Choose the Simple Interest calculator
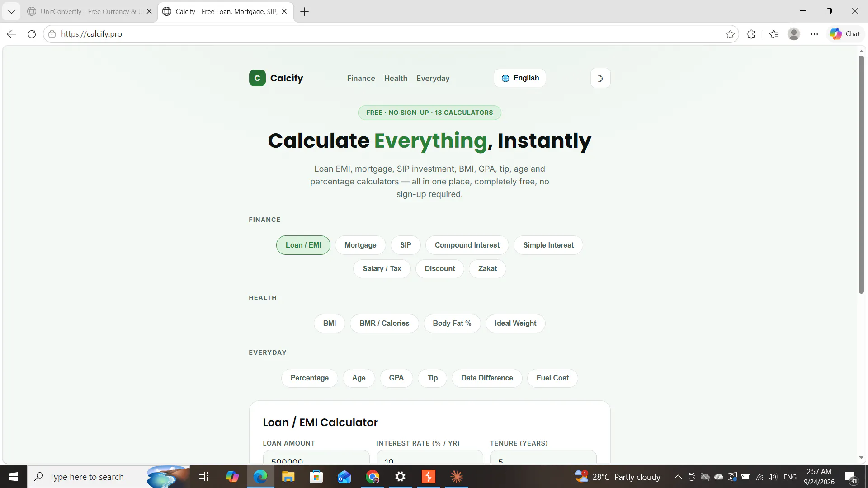 548,245
